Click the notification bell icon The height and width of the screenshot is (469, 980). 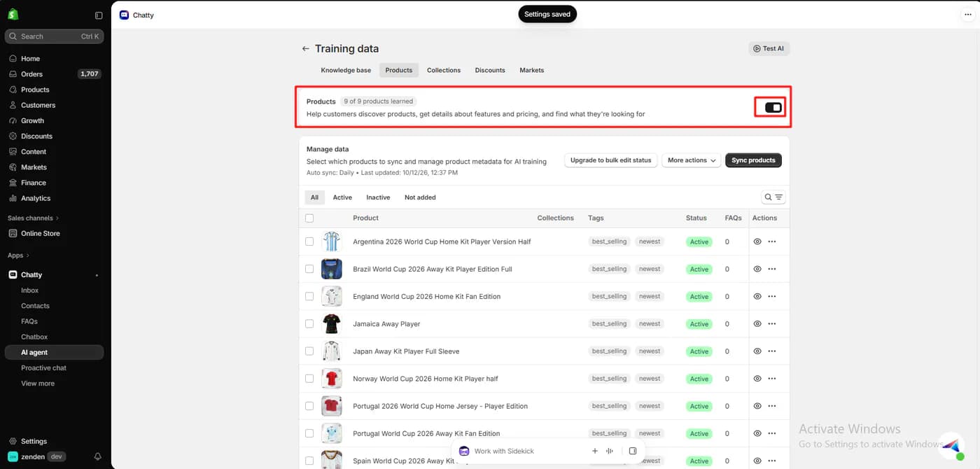[x=98, y=457]
